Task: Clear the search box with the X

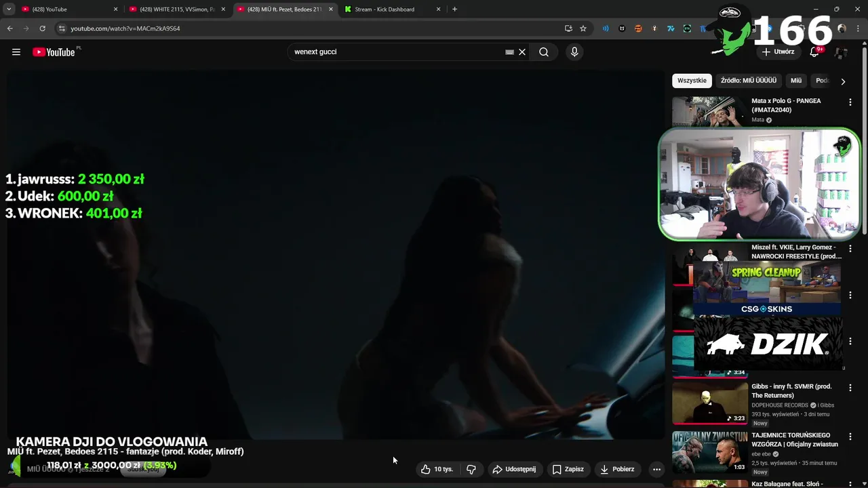Action: coord(522,52)
